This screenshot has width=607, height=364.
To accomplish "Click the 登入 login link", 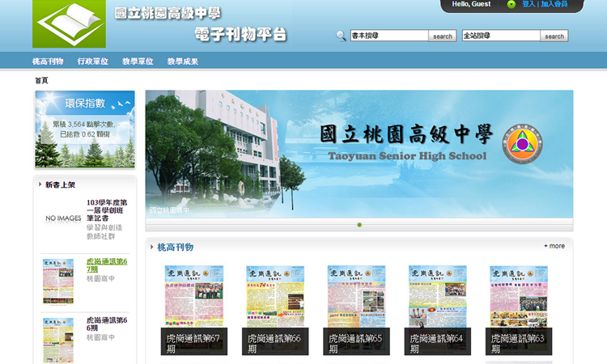I will 528,4.
